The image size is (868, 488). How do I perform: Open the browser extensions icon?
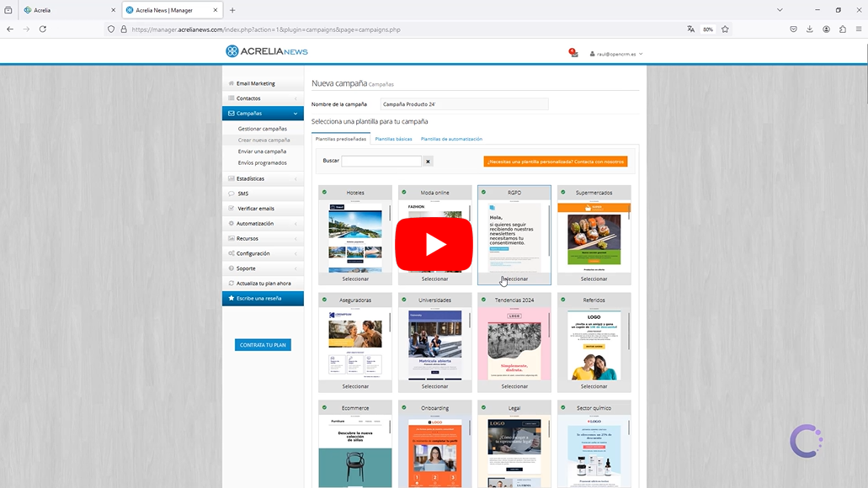[x=843, y=29]
